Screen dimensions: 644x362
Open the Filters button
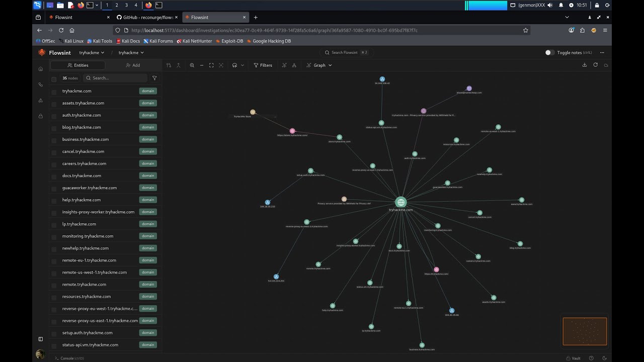point(263,65)
